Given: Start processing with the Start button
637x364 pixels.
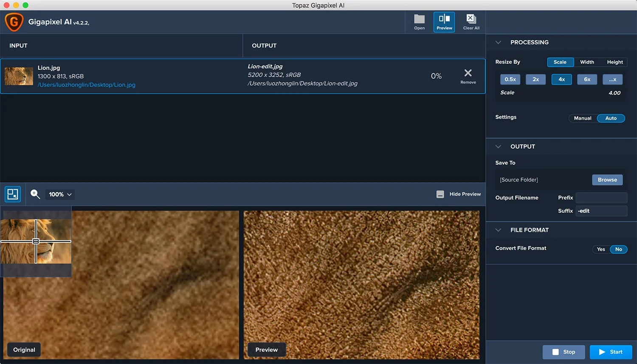Looking at the screenshot, I should pyautogui.click(x=611, y=352).
